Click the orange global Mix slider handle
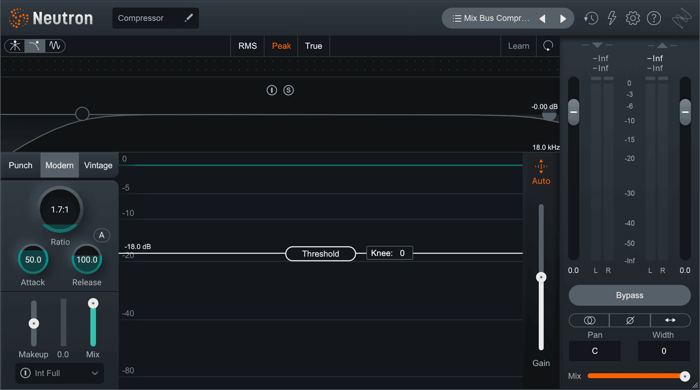Viewport: 700px width, 390px height. point(684,376)
